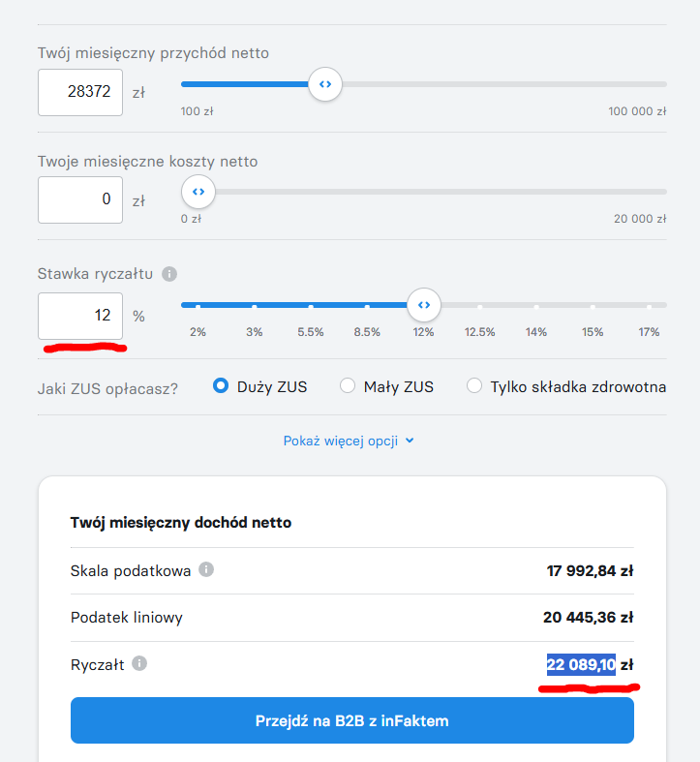Expand Pokaż więcej opcji
This screenshot has width=700, height=762.
342,441
